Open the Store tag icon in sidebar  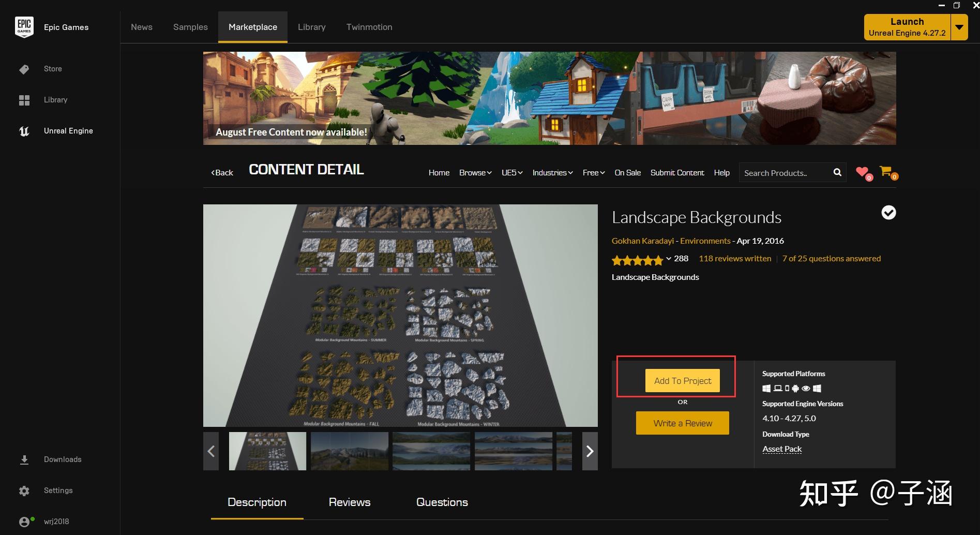pyautogui.click(x=24, y=69)
